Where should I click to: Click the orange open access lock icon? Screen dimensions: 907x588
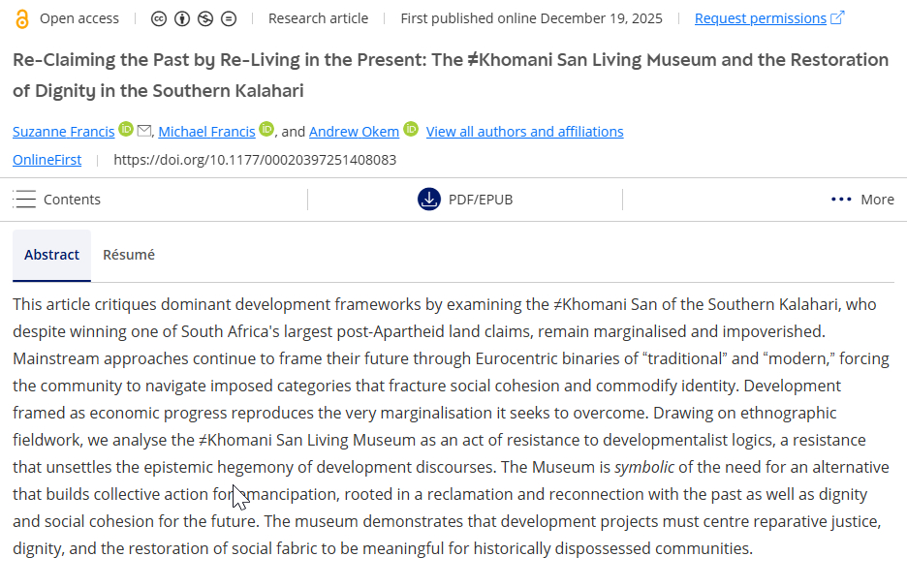click(x=22, y=18)
